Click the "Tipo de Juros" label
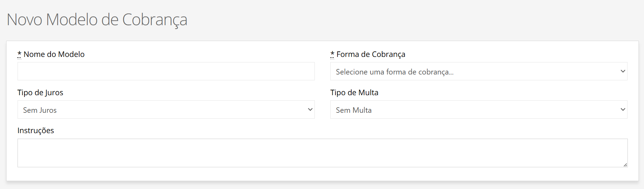Image resolution: width=644 pixels, height=189 pixels. click(40, 92)
